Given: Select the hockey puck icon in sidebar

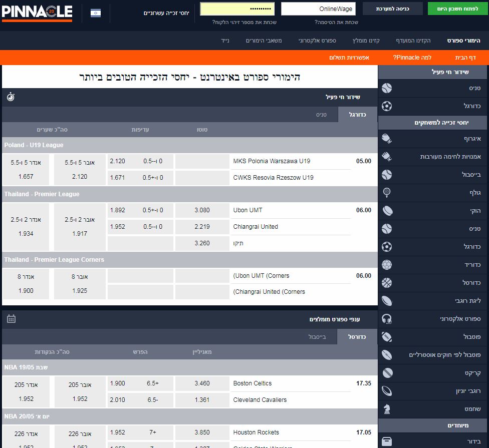Looking at the screenshot, I should click(386, 211).
